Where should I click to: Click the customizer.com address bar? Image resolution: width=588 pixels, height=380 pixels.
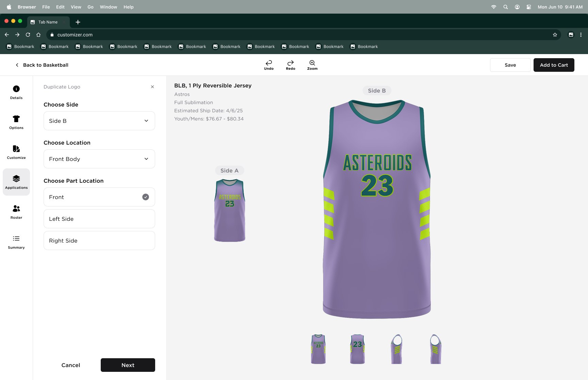tap(304, 35)
